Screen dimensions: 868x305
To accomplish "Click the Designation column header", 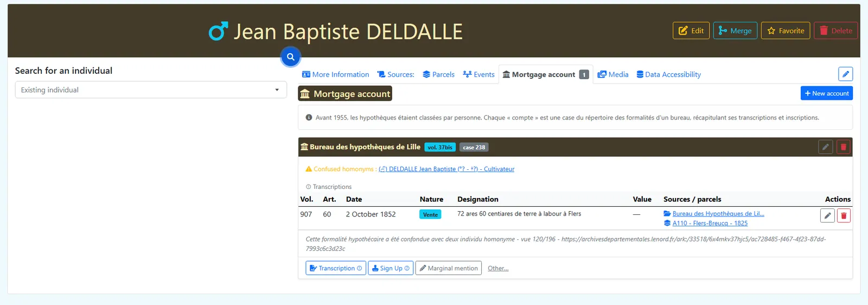I will pyautogui.click(x=478, y=199).
